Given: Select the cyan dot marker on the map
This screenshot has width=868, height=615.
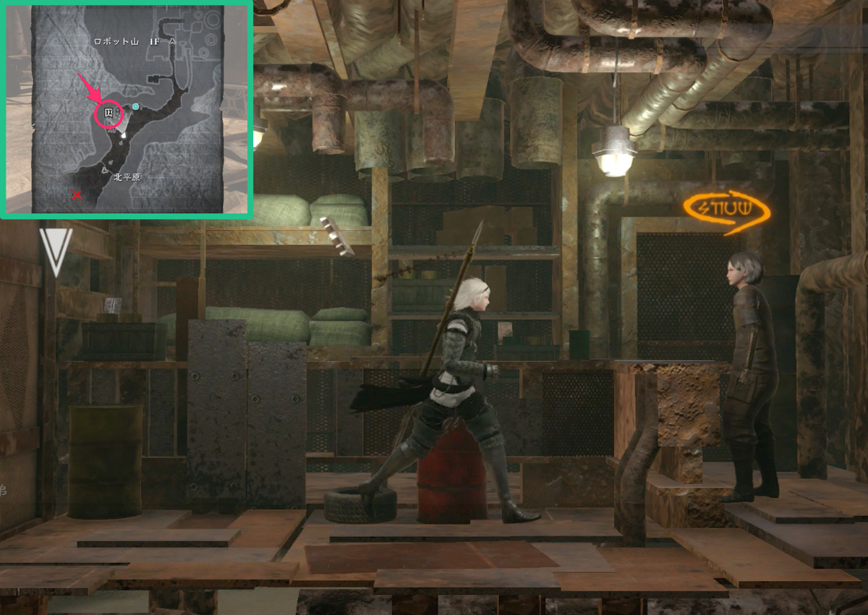Looking at the screenshot, I should point(135,106).
